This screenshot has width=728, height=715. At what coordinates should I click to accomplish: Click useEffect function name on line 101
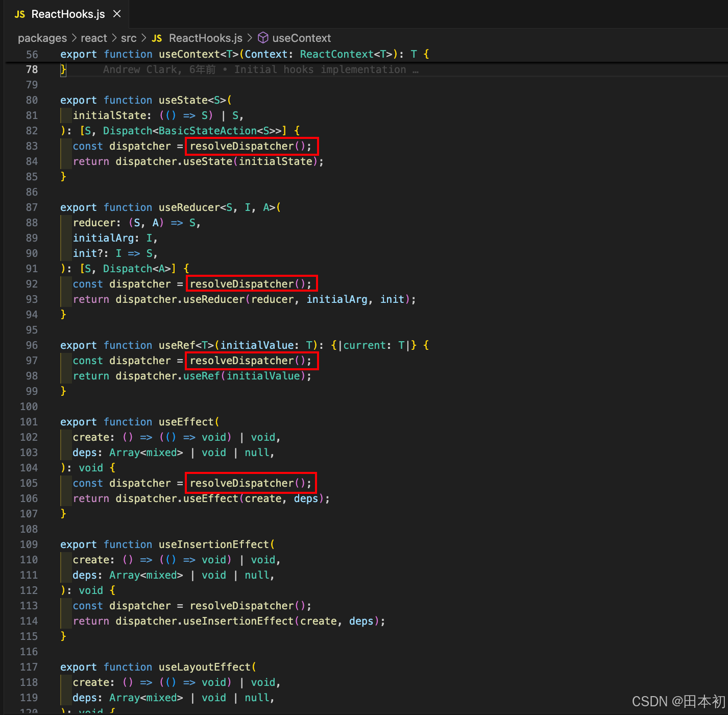coord(186,422)
